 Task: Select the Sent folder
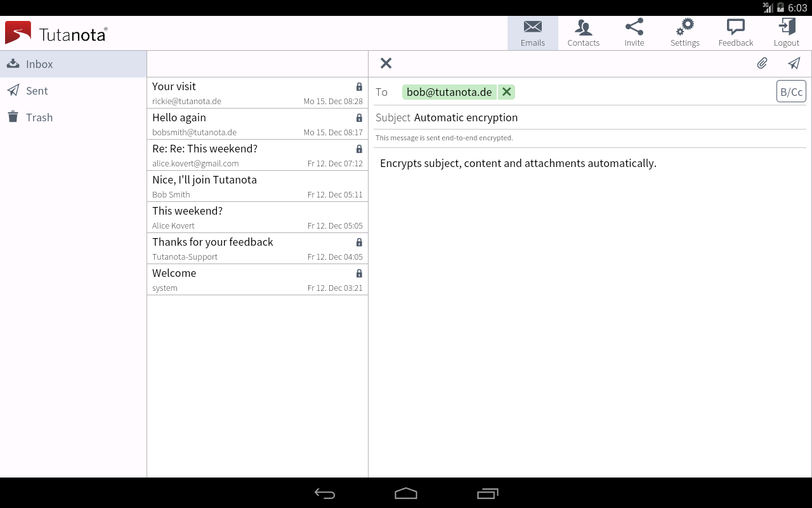point(74,91)
